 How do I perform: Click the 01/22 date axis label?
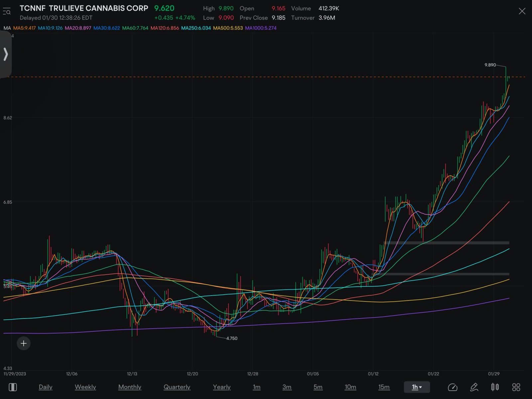coord(433,374)
